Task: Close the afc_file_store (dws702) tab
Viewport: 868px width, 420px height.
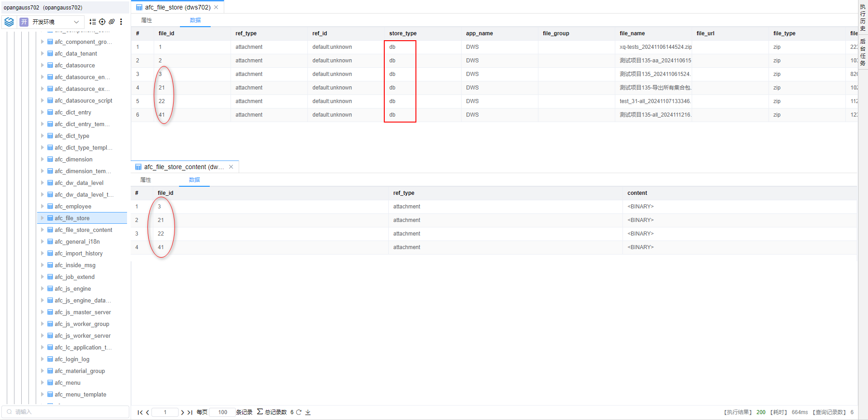Action: pos(216,7)
